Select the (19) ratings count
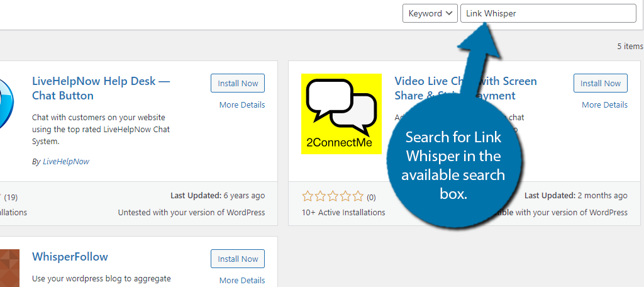 (11, 198)
